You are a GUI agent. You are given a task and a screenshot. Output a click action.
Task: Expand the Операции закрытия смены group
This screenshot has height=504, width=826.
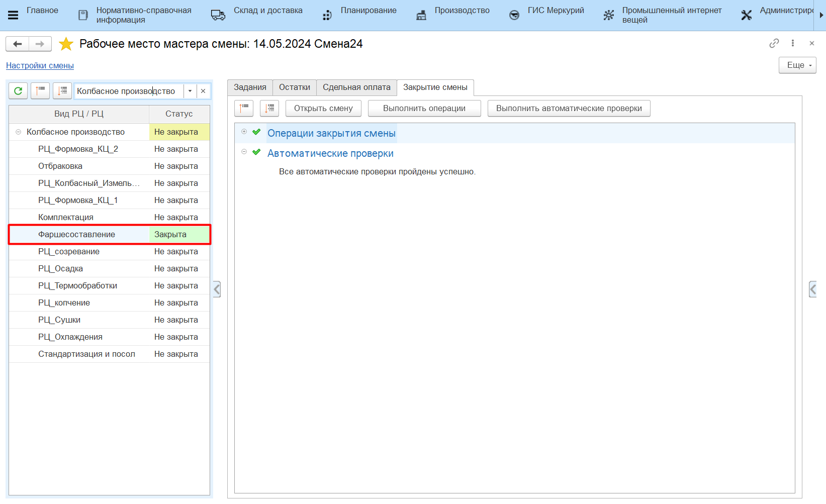(x=244, y=132)
